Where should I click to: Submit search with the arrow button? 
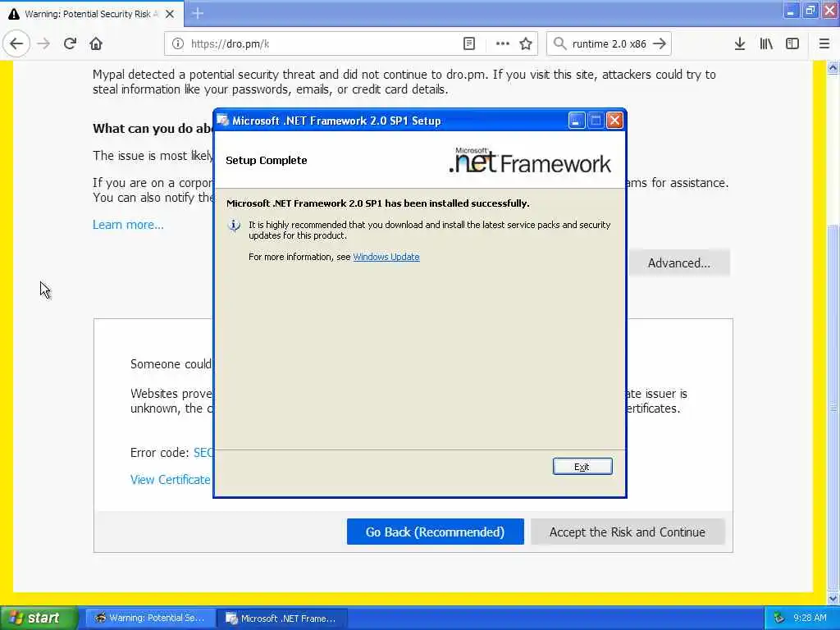click(660, 44)
